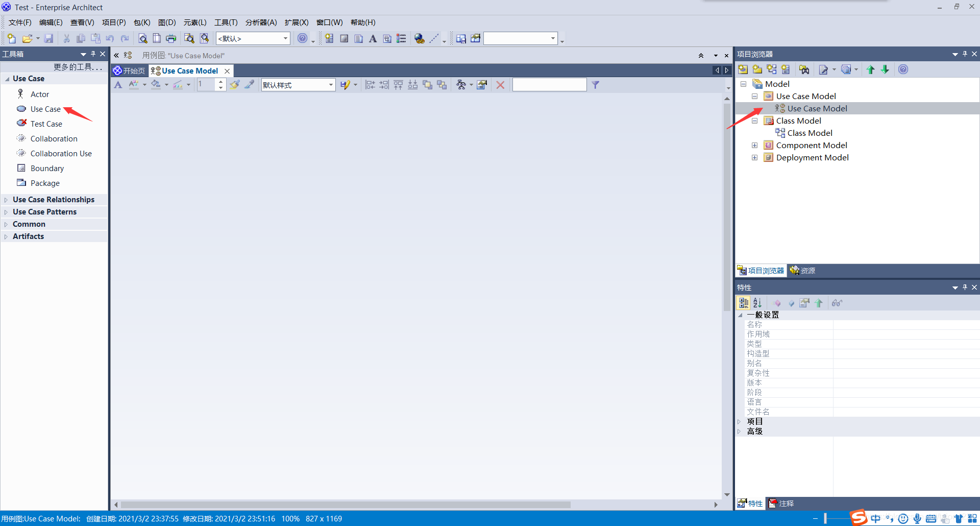Toggle the properties panel auto-hide pin
The width and height of the screenshot is (980, 526).
click(965, 287)
